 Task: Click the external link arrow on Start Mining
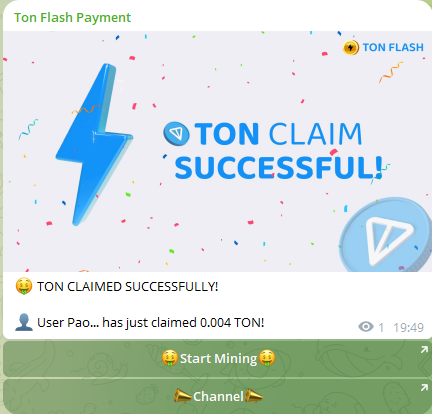pyautogui.click(x=424, y=350)
